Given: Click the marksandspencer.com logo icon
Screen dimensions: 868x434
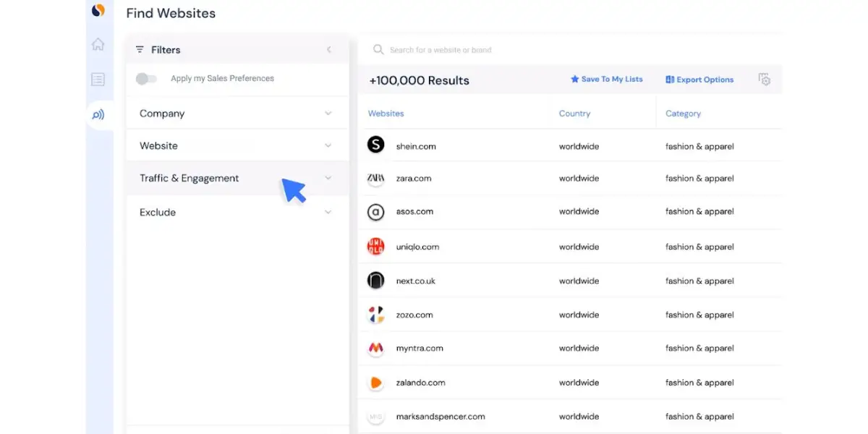Looking at the screenshot, I should pyautogui.click(x=376, y=417).
